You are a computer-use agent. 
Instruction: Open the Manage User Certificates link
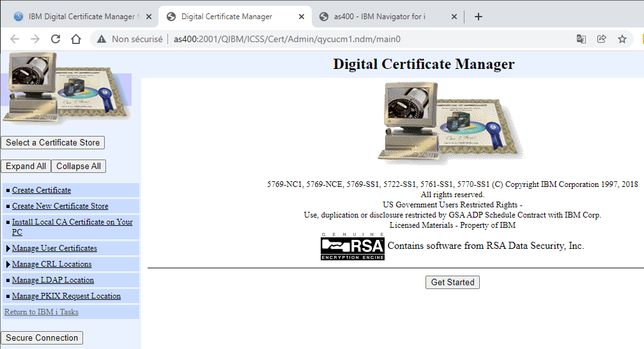55,248
